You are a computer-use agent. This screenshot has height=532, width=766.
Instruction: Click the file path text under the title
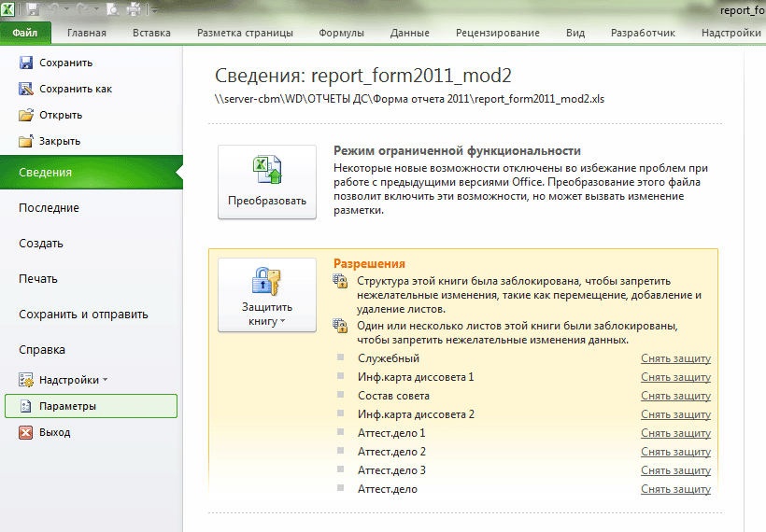coord(409,99)
